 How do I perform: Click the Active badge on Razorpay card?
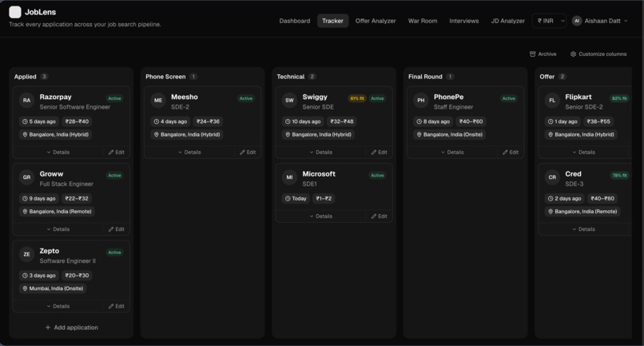click(114, 98)
